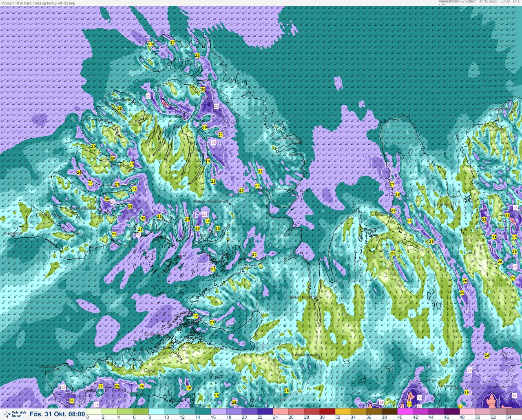Click the Siglufjörður station label
This screenshot has width=522, height=420.
click(x=501, y=109)
